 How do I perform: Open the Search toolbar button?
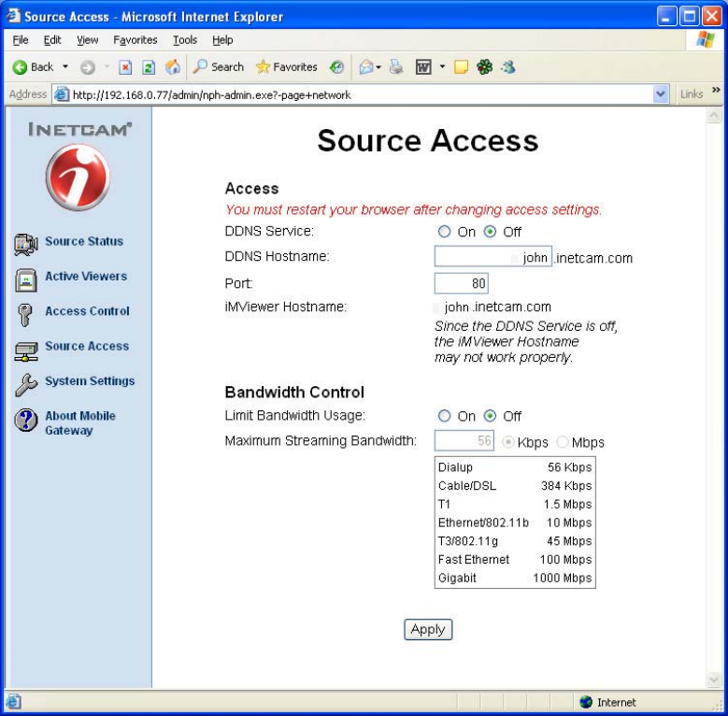219,67
